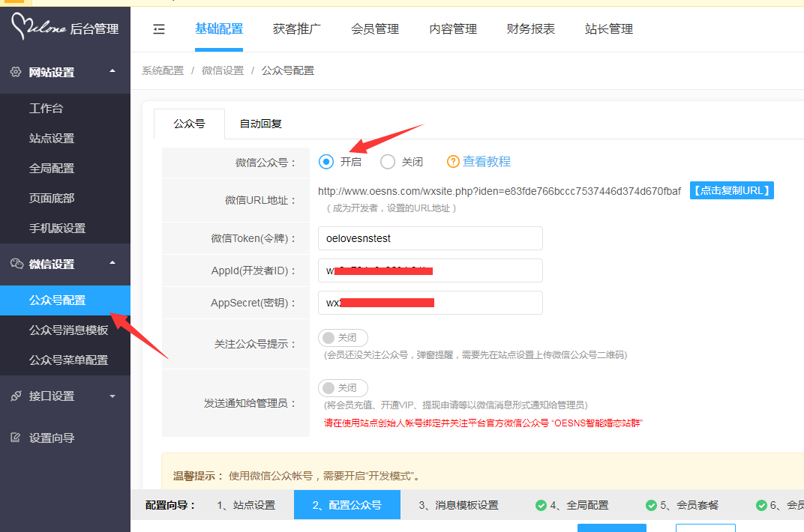This screenshot has width=804, height=532.
Task: Open the 查看教程 tutorial link
Action: (486, 162)
